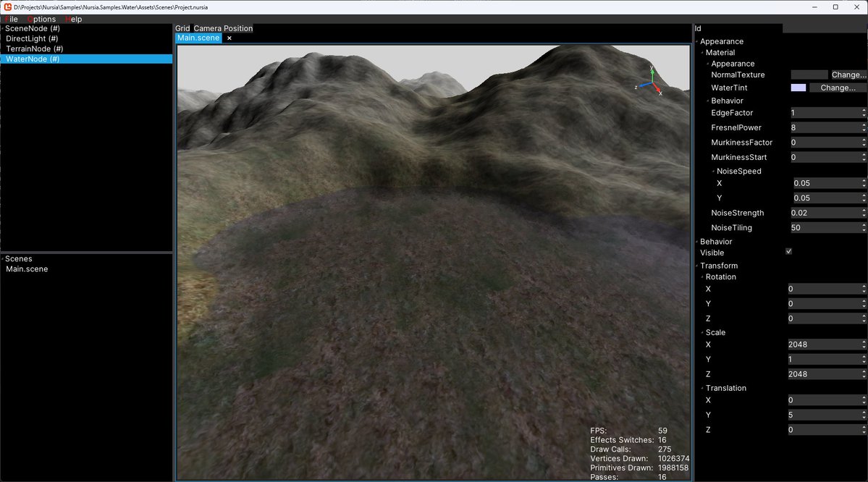Increase the Scale Y value using the stepper

pos(862,357)
